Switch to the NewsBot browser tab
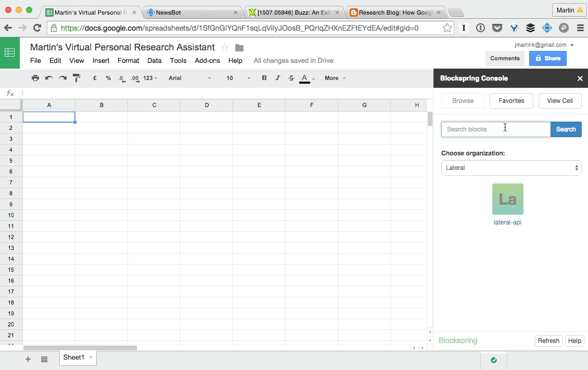This screenshot has height=370, width=588. pos(193,12)
